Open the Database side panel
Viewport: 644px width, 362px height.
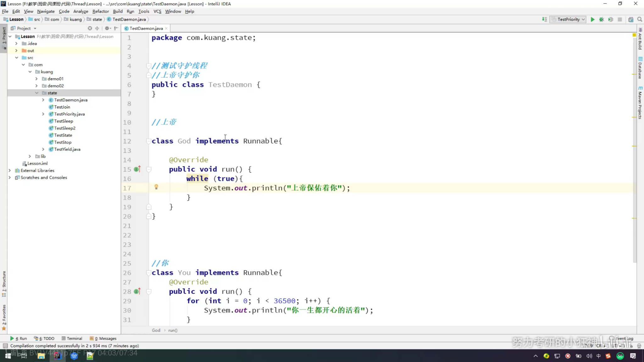pyautogui.click(x=640, y=68)
